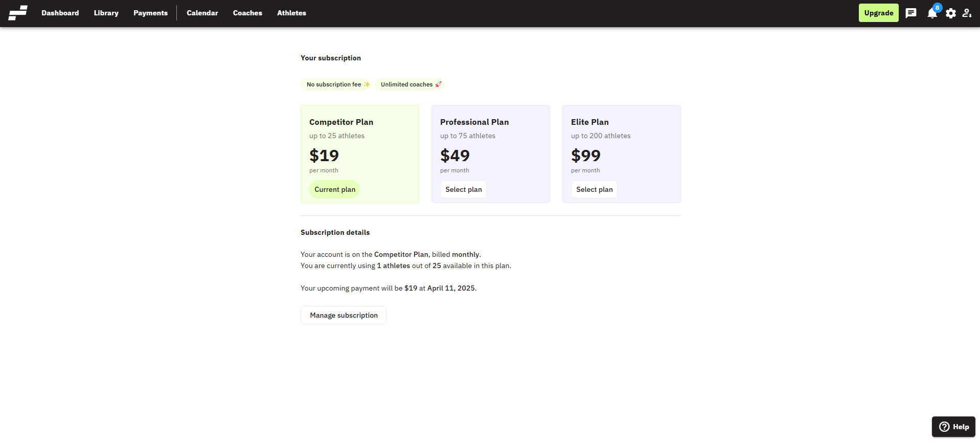This screenshot has height=441, width=980.
Task: Click 'up to 200 athletes' text
Action: 601,136
